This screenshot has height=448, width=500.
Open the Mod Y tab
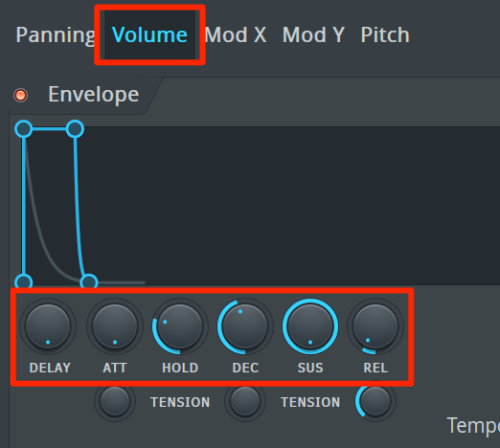313,34
